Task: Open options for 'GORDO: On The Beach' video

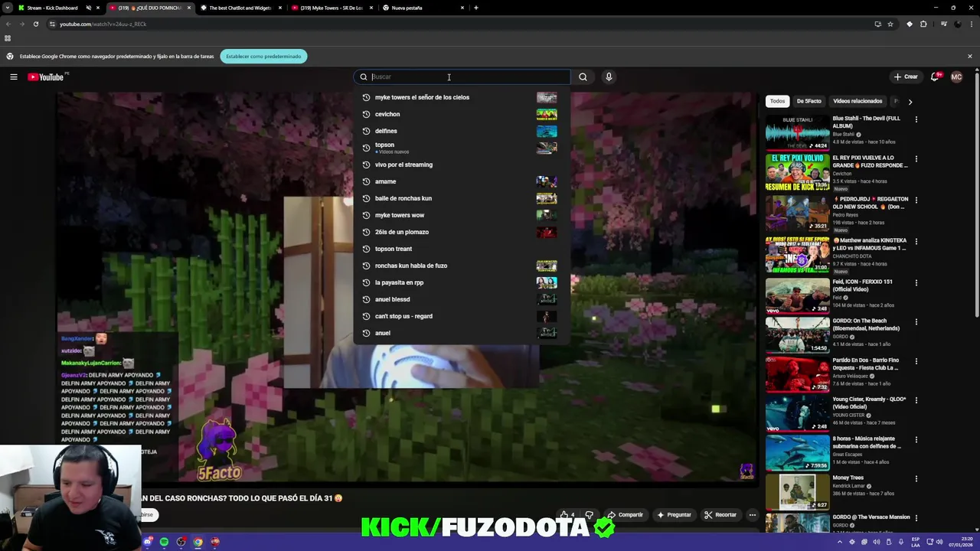Action: click(916, 321)
